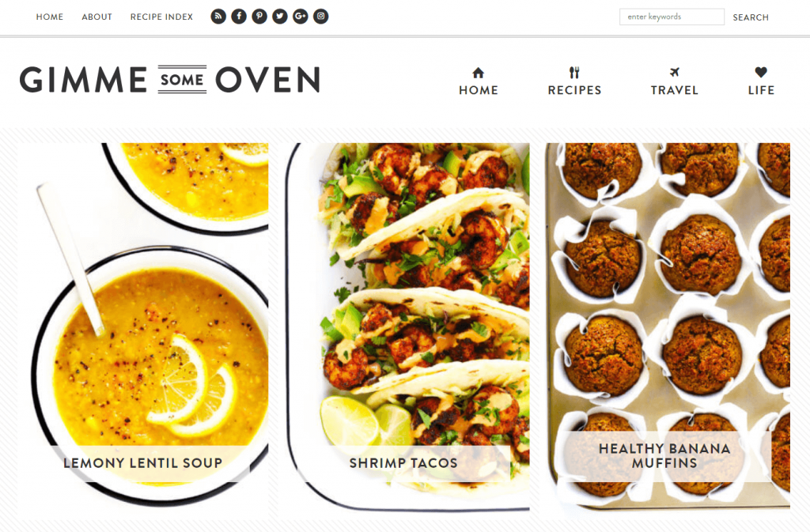Open the Shrimp Tacos recipe label
Viewport: 810px width, 532px height.
point(403,463)
